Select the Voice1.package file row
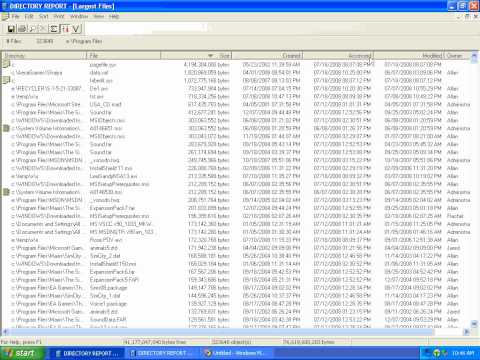Screen dimensions: 480x360 (x=236, y=304)
